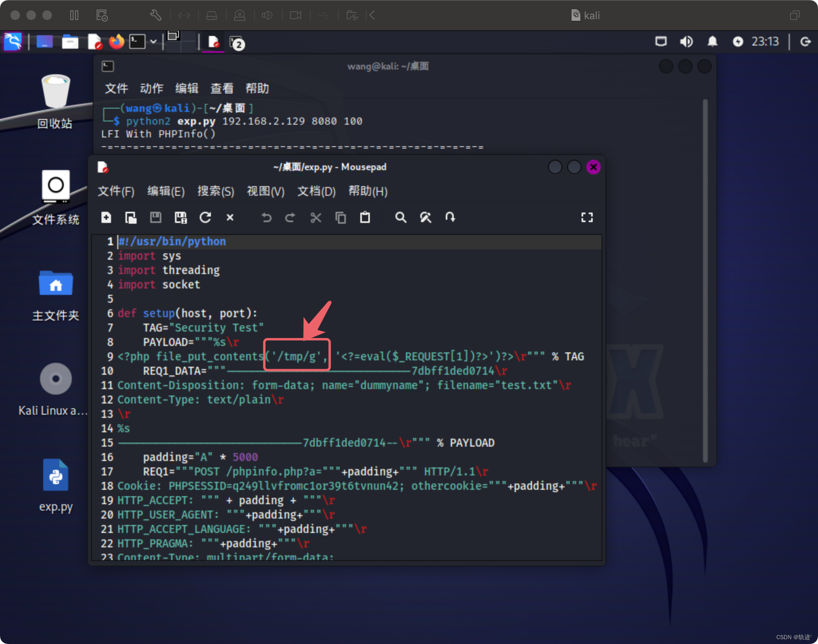Toggle fullscreen mode in Mousepad
The height and width of the screenshot is (644, 818).
click(x=587, y=217)
